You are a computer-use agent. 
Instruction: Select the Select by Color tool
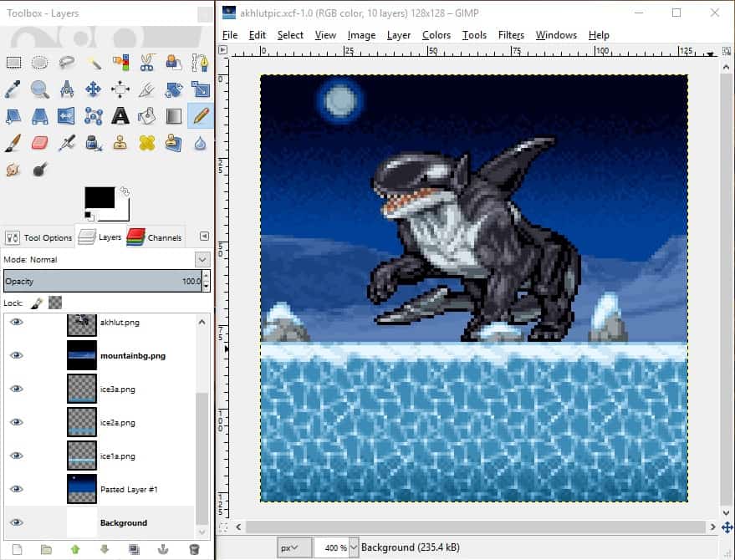coord(120,63)
